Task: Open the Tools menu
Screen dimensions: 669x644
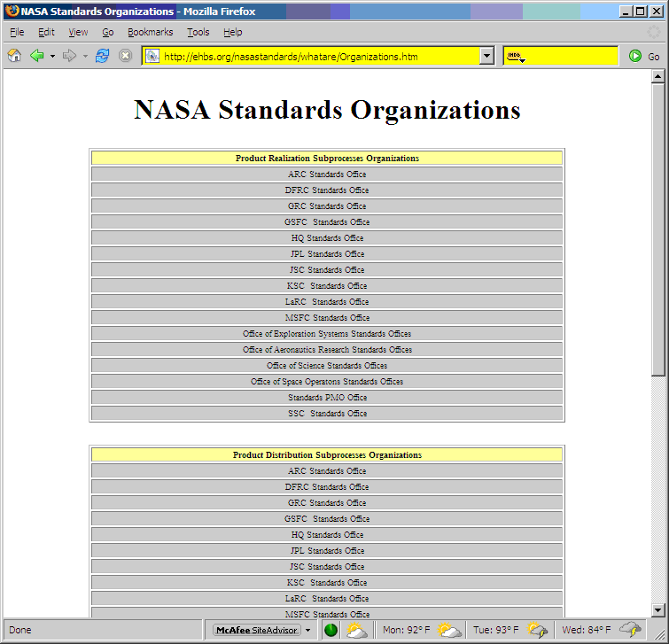Action: click(x=198, y=33)
